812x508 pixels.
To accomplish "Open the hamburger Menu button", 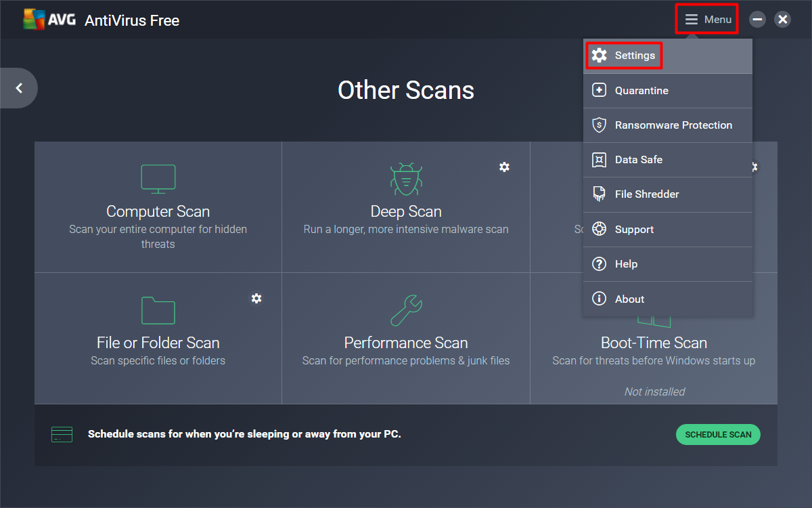I will click(x=707, y=20).
